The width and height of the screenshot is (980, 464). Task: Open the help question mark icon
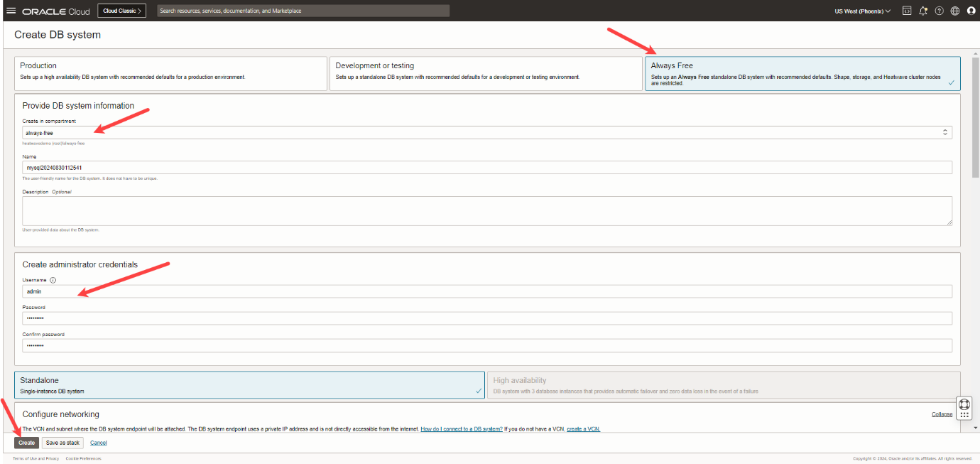click(x=939, y=11)
